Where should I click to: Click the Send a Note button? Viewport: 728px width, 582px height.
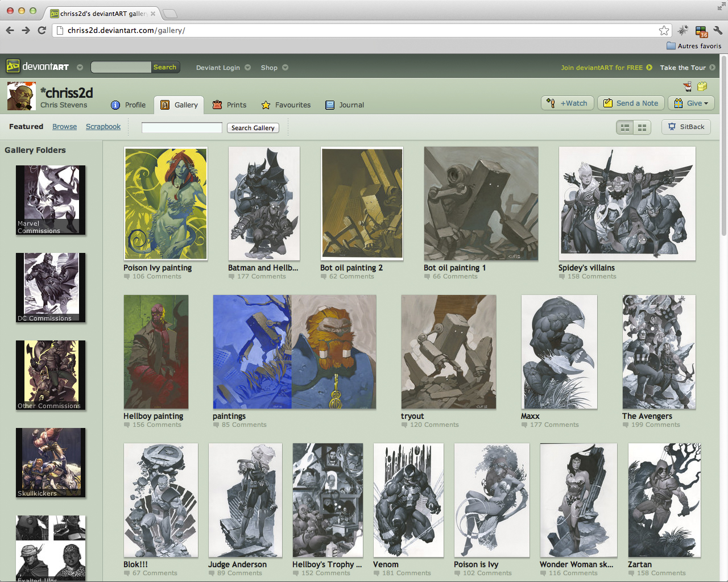pos(631,103)
